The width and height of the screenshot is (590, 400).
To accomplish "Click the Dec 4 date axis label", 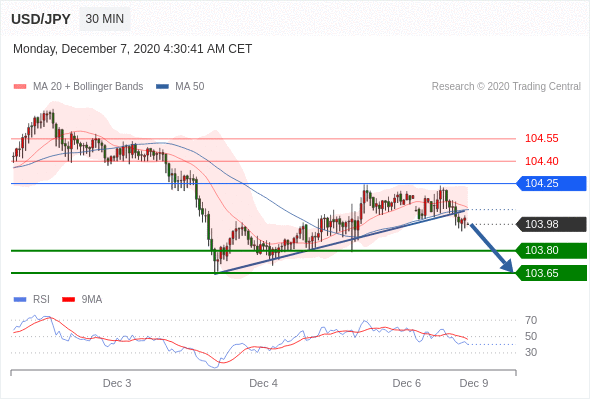I will 263,383.
